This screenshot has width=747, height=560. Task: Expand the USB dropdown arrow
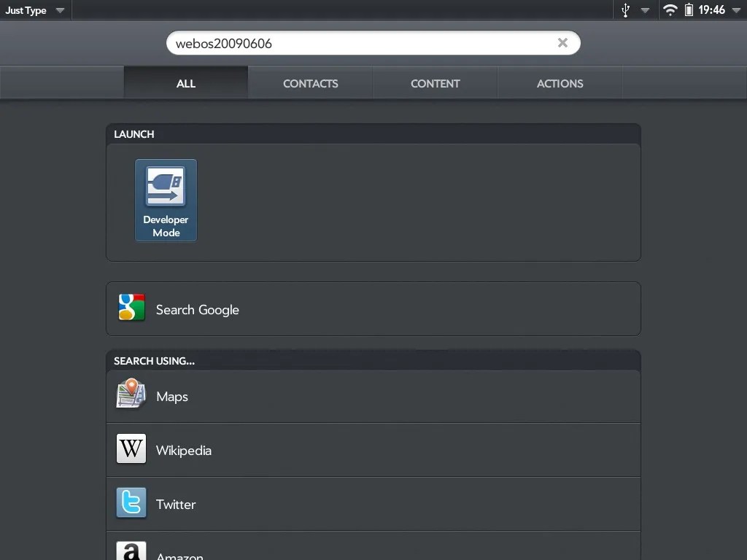pos(643,10)
